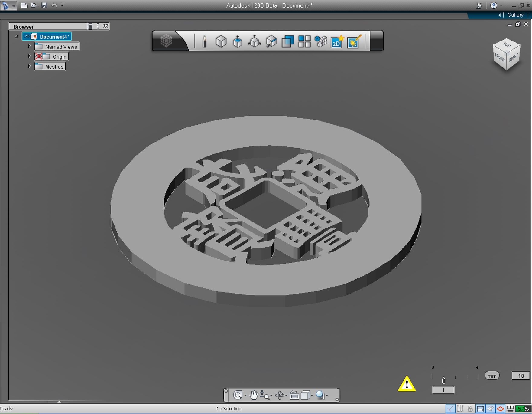Click the FRONT face of view cube
532x414 pixels.
(499, 57)
